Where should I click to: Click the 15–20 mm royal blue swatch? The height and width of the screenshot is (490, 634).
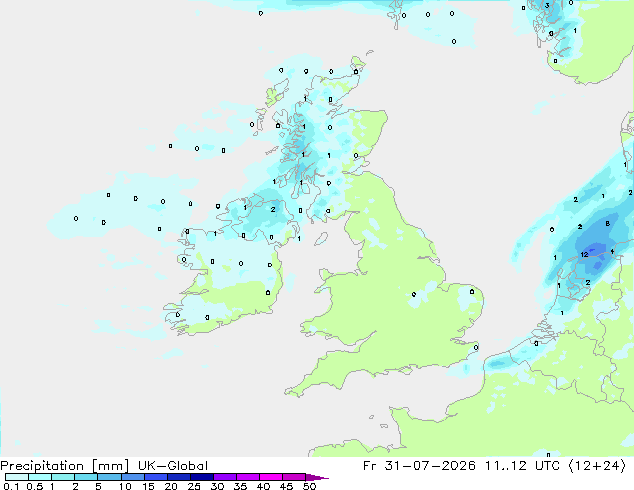(155, 477)
